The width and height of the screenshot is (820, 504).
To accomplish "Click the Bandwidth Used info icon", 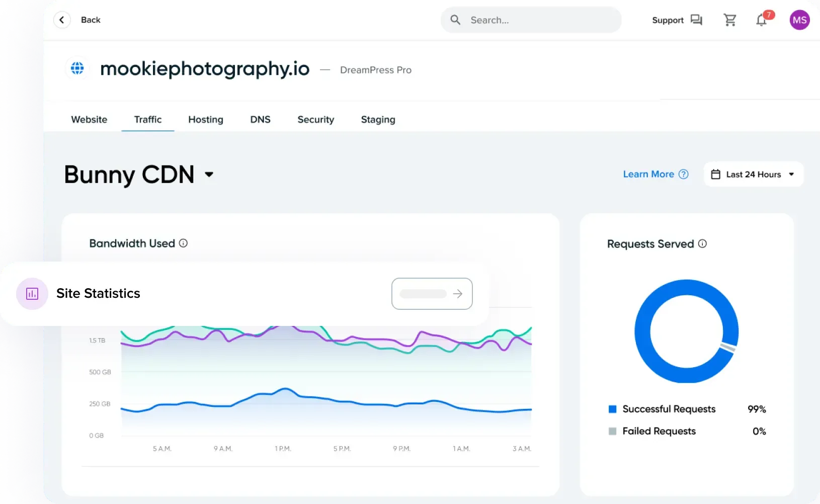I will tap(184, 243).
